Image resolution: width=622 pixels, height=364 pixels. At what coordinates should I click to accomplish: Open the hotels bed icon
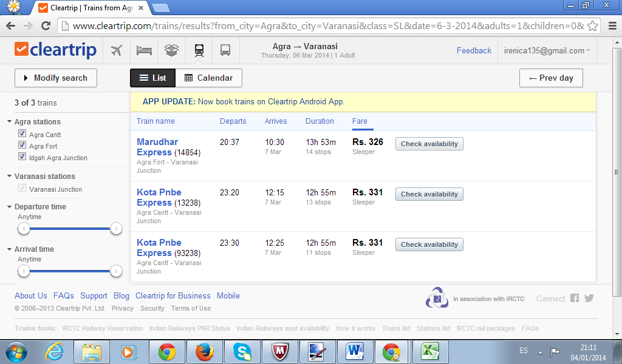click(x=144, y=50)
